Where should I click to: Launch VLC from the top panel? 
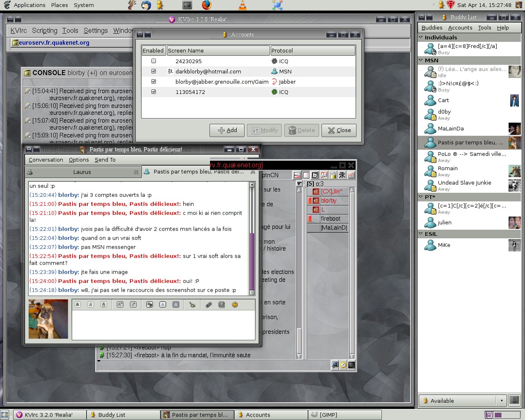click(x=242, y=5)
